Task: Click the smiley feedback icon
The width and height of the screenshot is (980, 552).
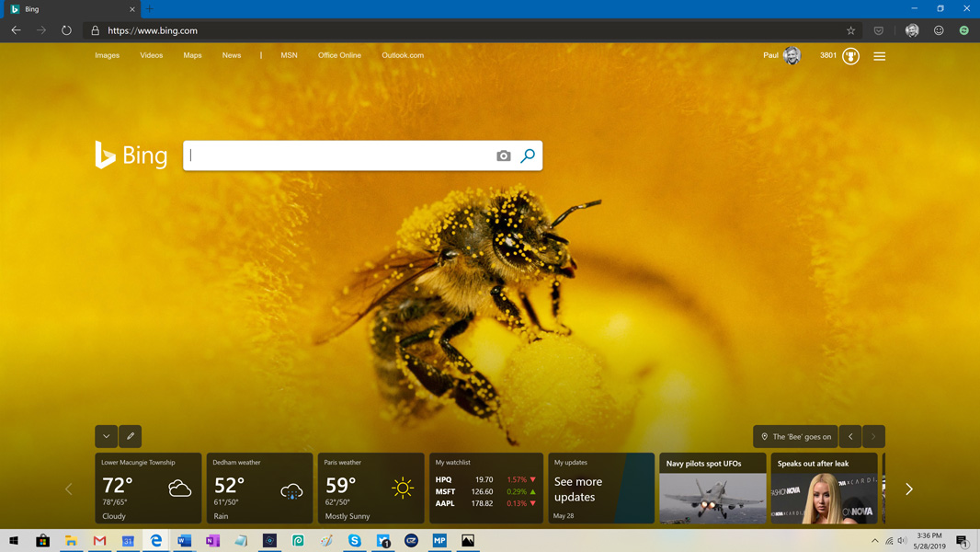Action: [x=939, y=30]
